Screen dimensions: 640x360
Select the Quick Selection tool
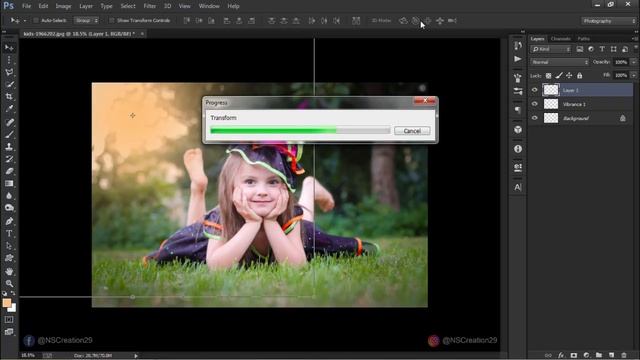9,84
